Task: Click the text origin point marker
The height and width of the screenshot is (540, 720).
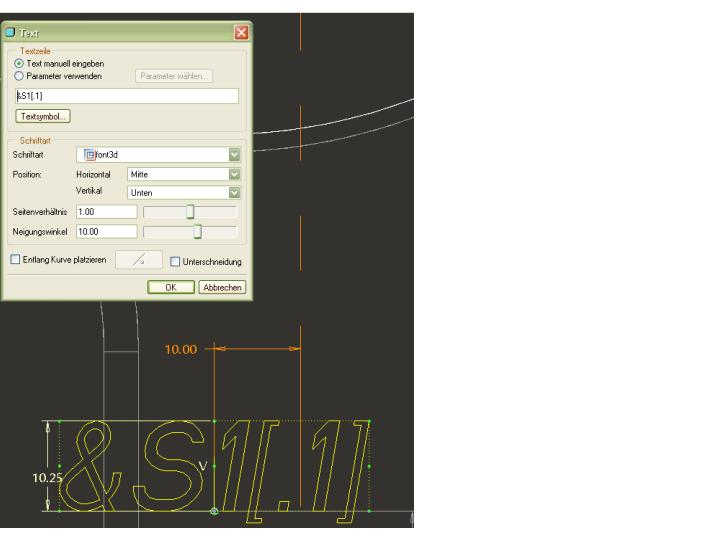Action: [214, 511]
